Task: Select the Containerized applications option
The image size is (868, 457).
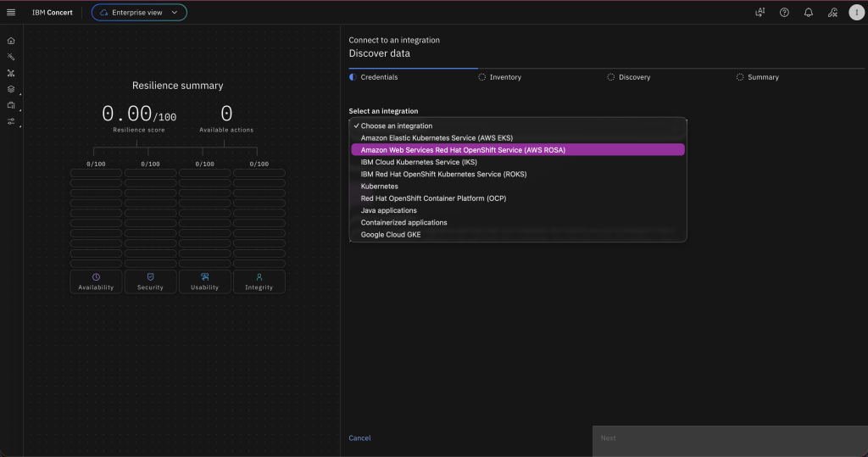Action: point(518,223)
